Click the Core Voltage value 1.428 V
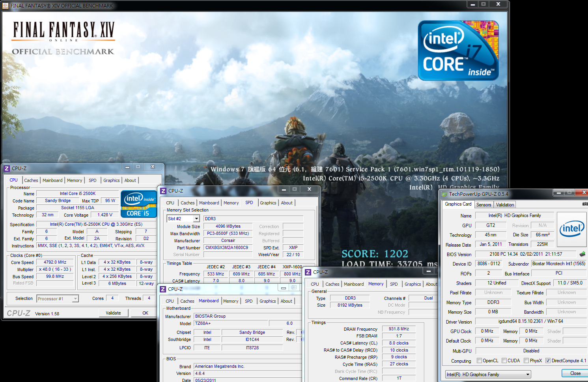This screenshot has width=588, height=382. [105, 215]
